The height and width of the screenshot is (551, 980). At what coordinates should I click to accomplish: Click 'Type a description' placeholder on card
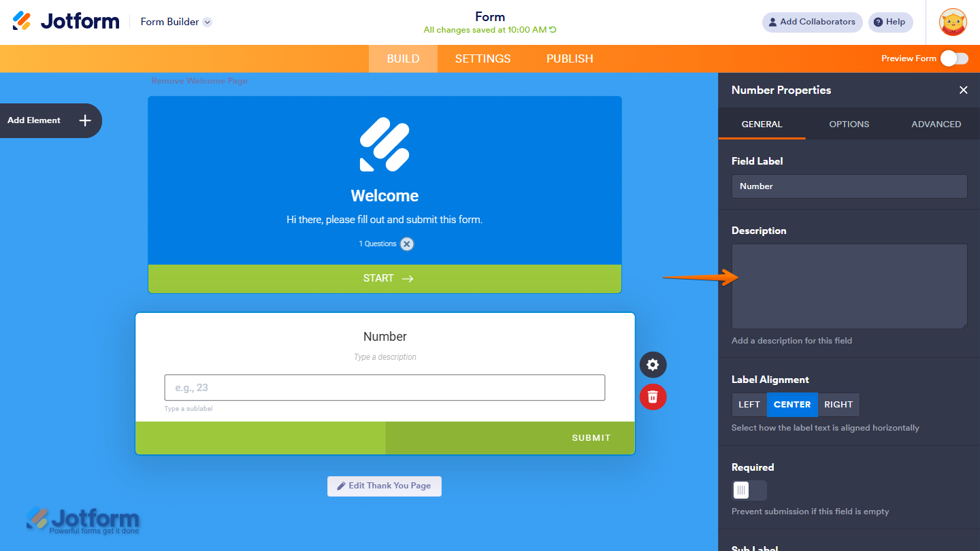click(x=385, y=357)
